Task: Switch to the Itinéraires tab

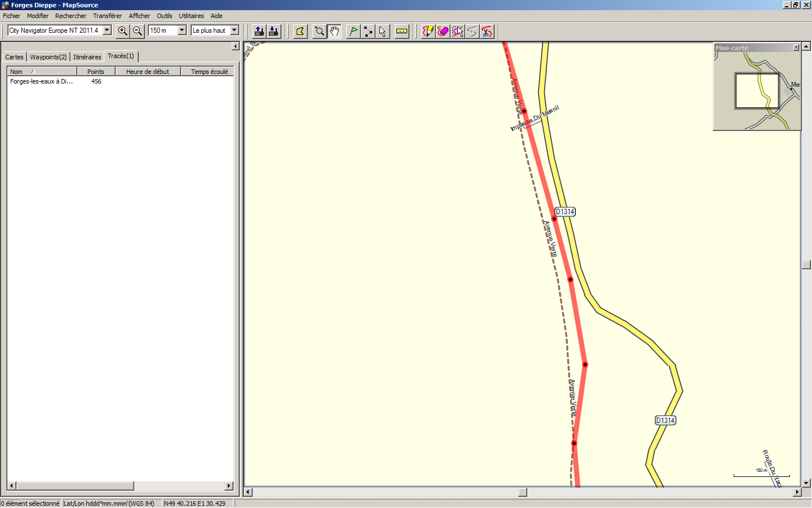Action: pyautogui.click(x=87, y=57)
